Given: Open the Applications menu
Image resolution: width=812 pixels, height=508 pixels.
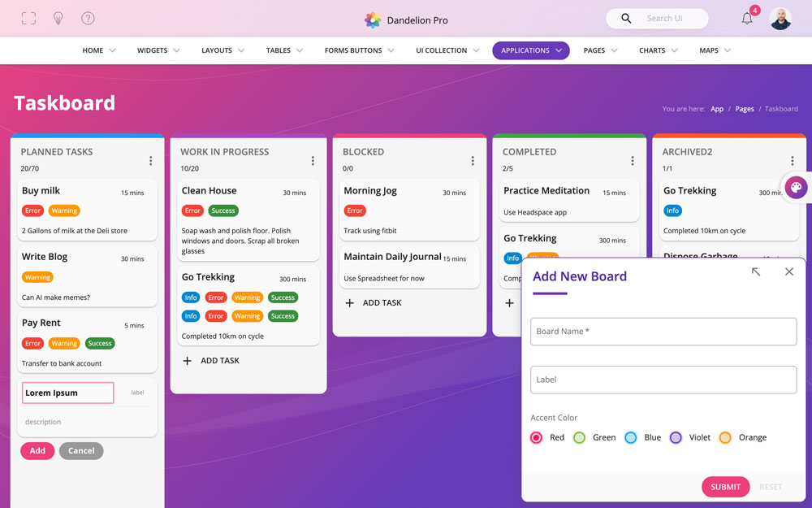Looking at the screenshot, I should click(x=531, y=50).
